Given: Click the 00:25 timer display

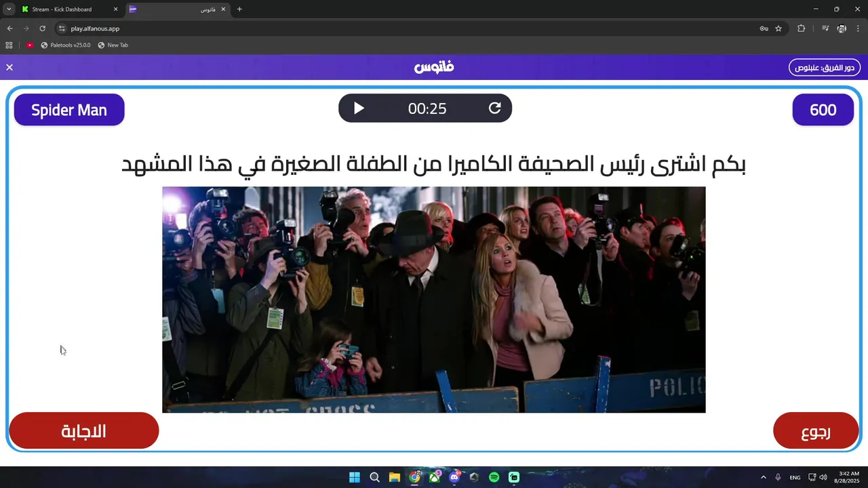Looking at the screenshot, I should pos(427,108).
